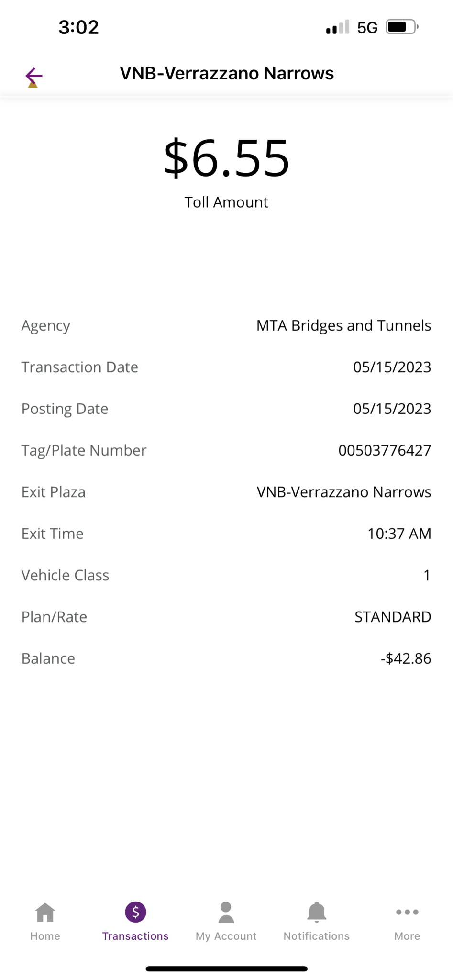Select the tag number 00503776427
This screenshot has width=453, height=980.
[385, 450]
